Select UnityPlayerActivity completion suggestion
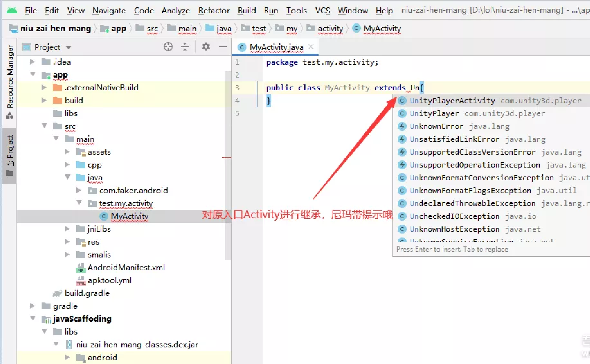The height and width of the screenshot is (364, 590). [452, 100]
